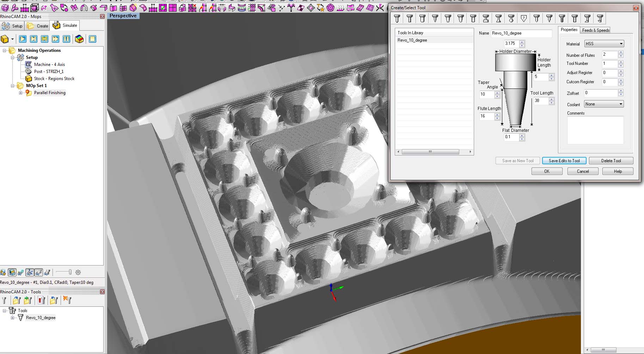Select the user-defined tool icon with question mark

(x=524, y=19)
